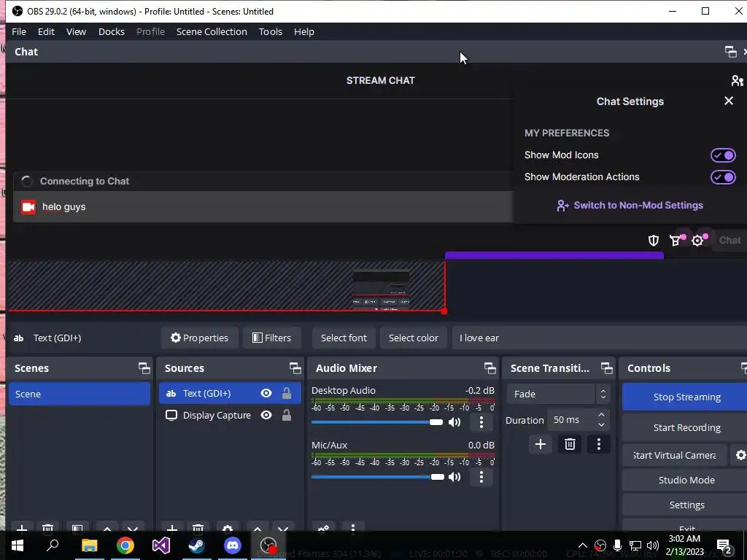Click Start Virtual Camera
This screenshot has width=747, height=560.
pos(675,455)
